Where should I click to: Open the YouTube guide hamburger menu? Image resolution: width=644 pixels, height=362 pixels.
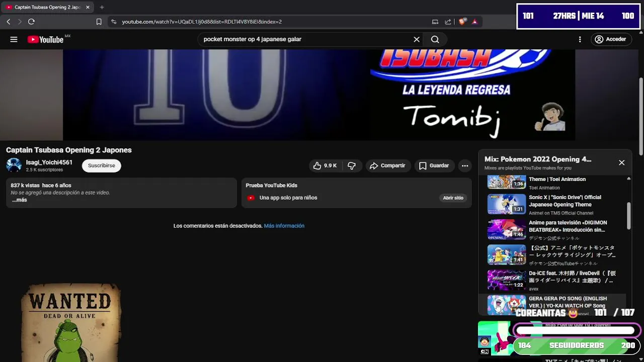pyautogui.click(x=14, y=39)
